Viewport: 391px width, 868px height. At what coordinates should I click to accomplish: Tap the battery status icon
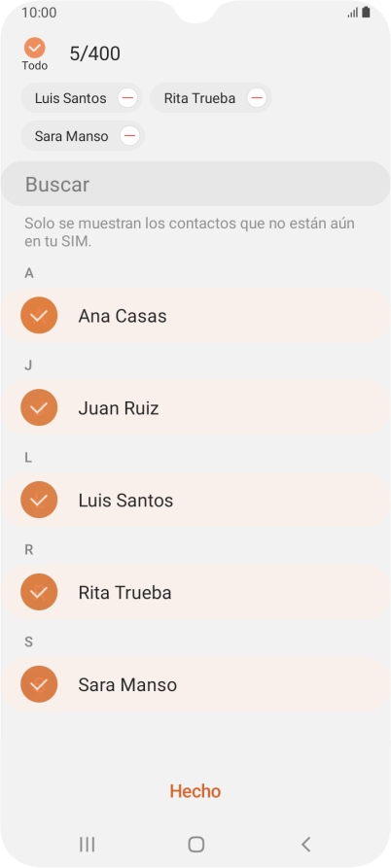pos(366,13)
